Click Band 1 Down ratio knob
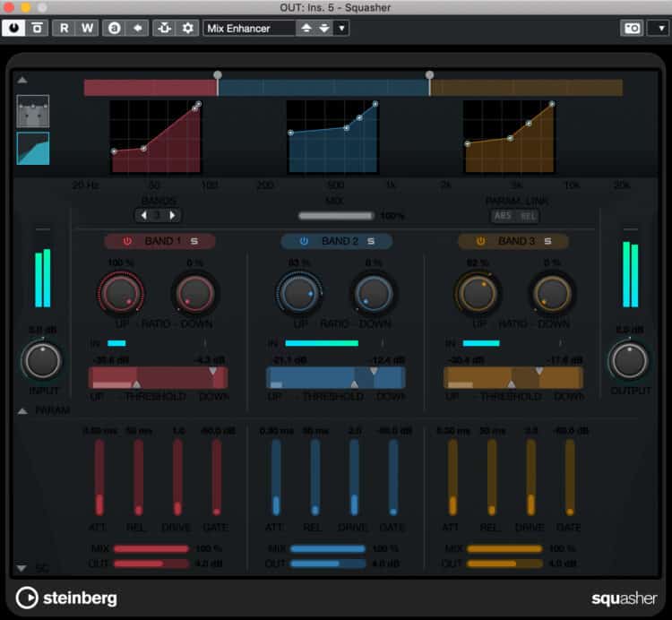This screenshot has width=672, height=620. pyautogui.click(x=195, y=294)
